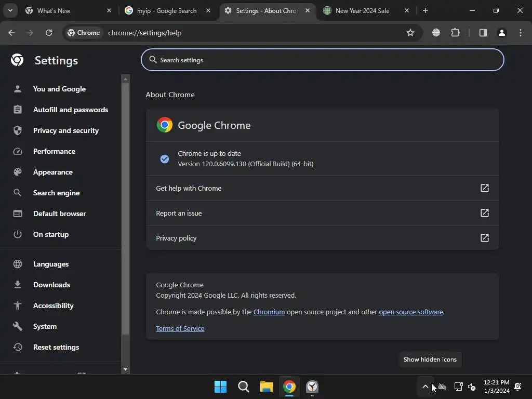Open the clock app icon on taskbar
The width and height of the screenshot is (532, 399).
click(x=312, y=387)
